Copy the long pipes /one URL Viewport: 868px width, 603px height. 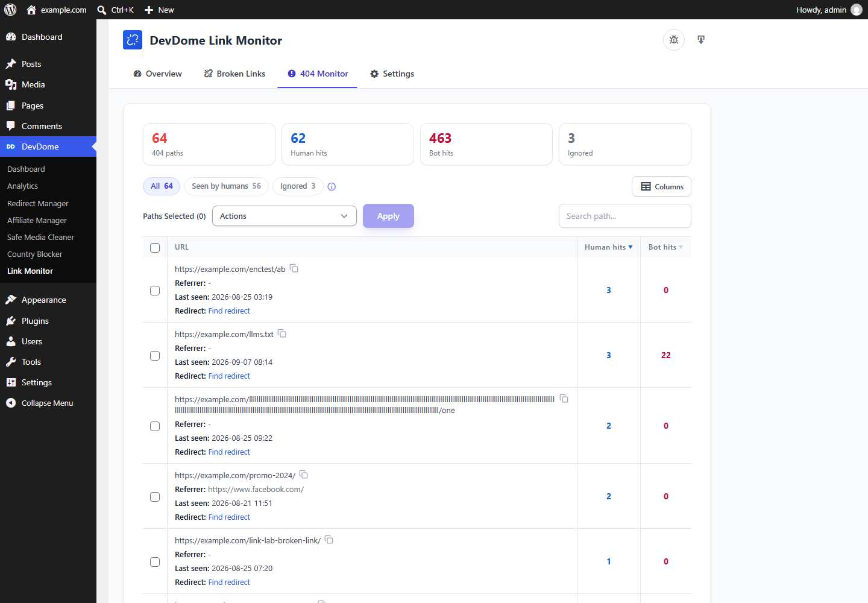coord(564,399)
